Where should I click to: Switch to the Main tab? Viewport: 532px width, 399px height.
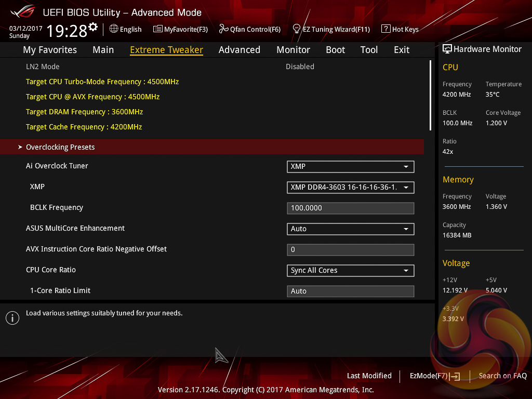pos(103,50)
